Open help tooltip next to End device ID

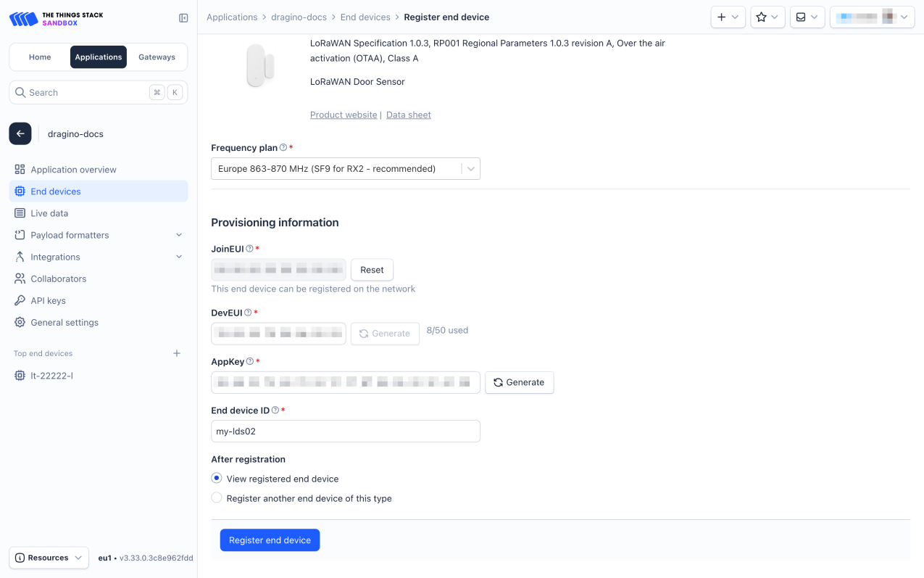pos(275,410)
